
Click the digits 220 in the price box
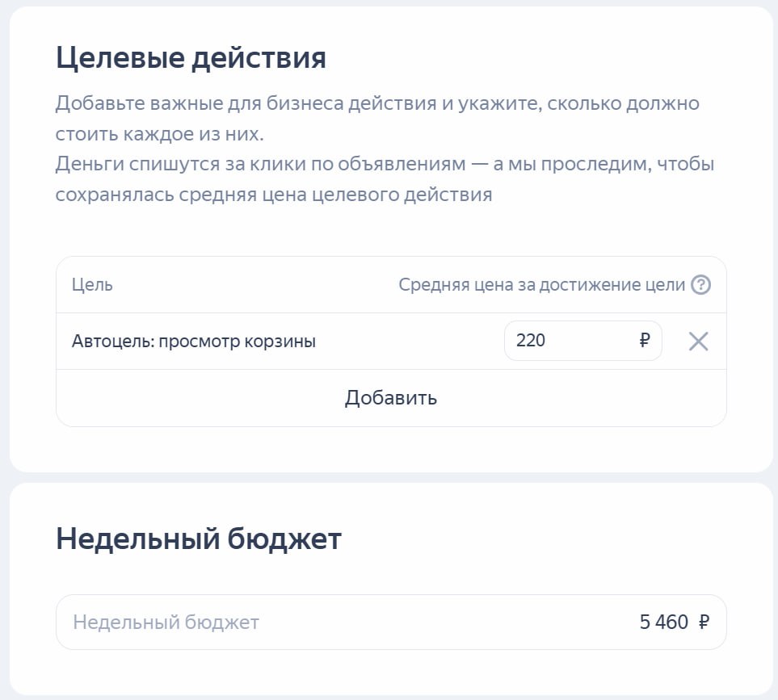coord(531,341)
